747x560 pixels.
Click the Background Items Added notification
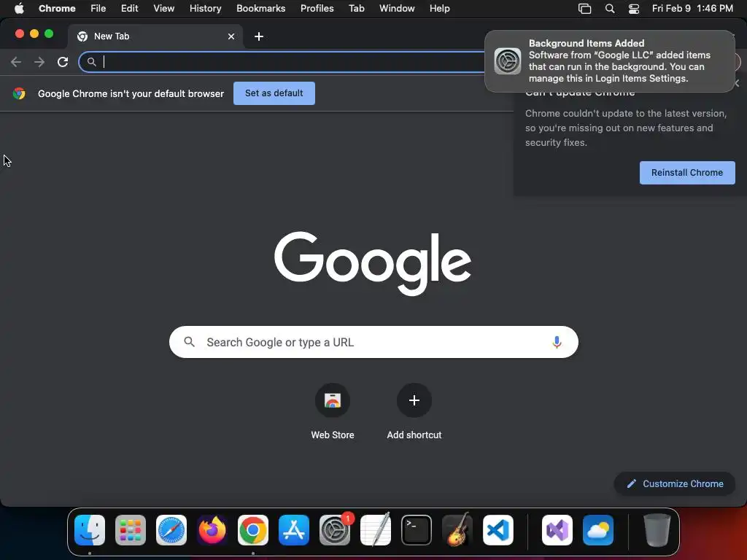tap(610, 61)
